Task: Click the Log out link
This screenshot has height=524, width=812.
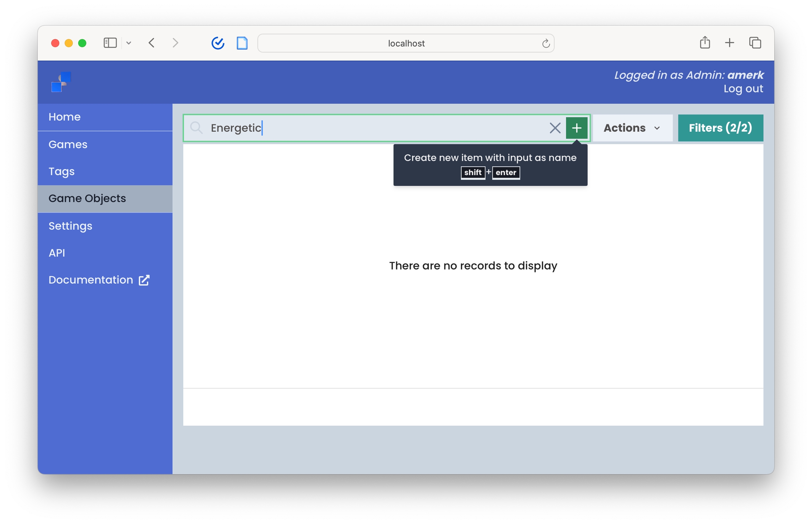Action: click(x=743, y=89)
